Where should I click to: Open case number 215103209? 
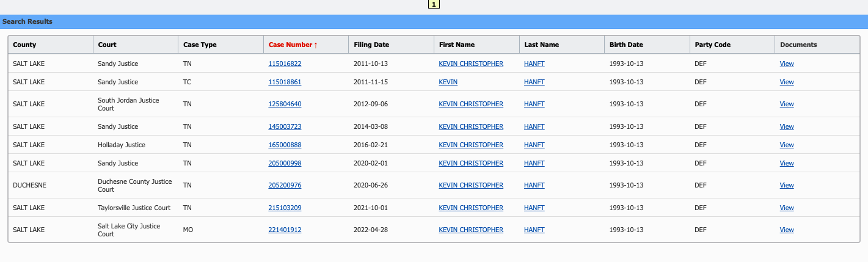(285, 208)
